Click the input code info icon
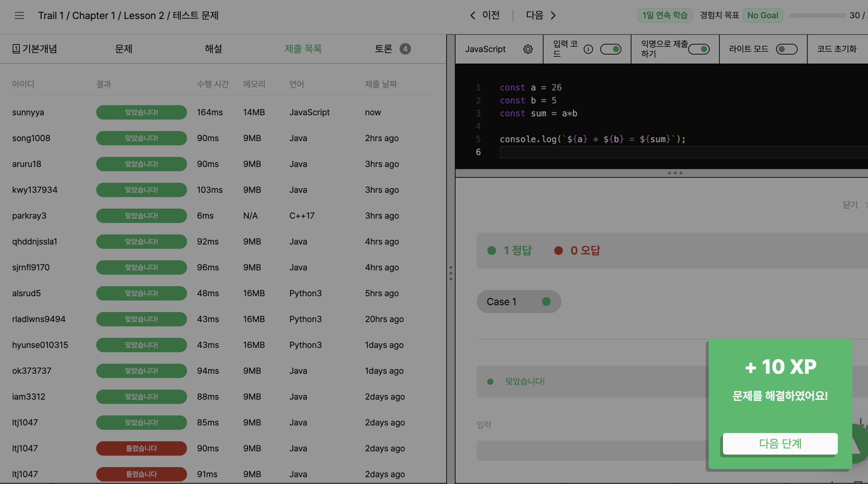The height and width of the screenshot is (484, 868). [588, 49]
